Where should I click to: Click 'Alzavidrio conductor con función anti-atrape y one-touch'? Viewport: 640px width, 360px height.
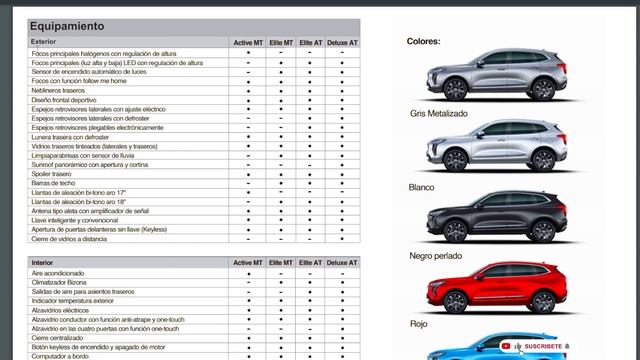(x=108, y=320)
